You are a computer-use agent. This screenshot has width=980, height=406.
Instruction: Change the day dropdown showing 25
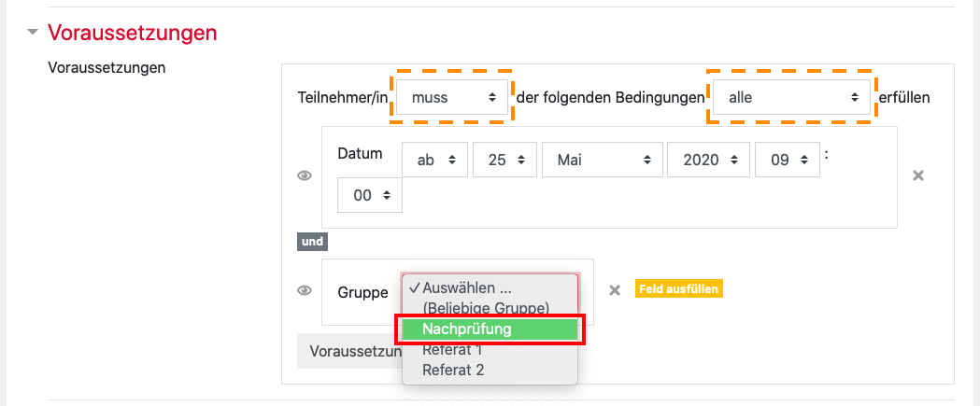[x=505, y=160]
